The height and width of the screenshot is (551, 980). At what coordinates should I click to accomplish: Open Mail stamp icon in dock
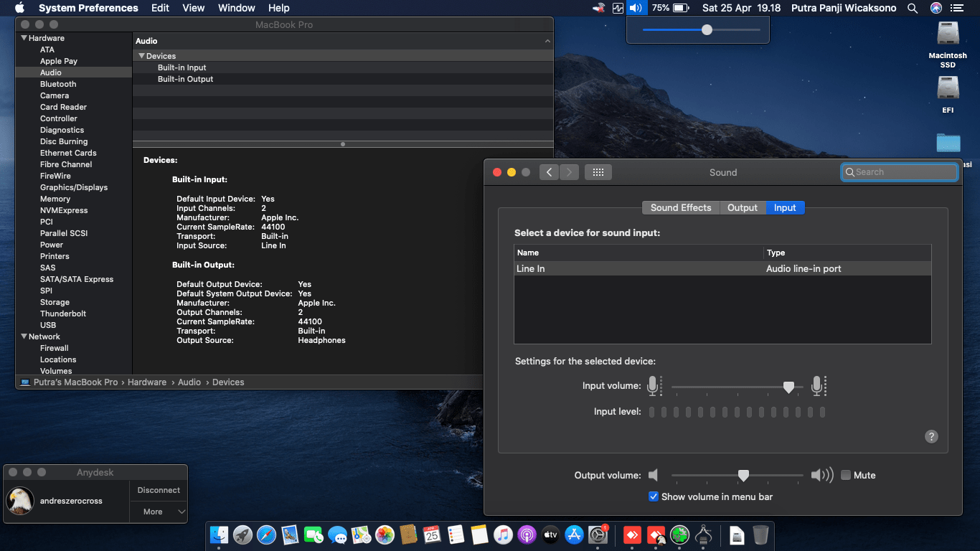[x=290, y=534]
